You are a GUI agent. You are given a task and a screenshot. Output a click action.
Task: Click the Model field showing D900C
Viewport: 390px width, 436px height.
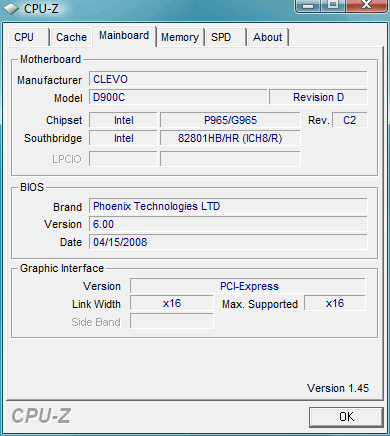click(x=178, y=97)
